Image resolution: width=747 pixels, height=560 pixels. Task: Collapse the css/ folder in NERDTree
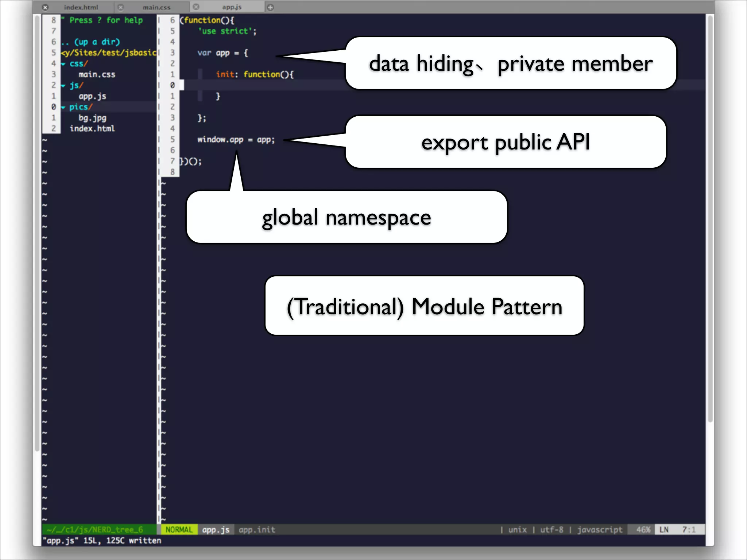(x=63, y=64)
